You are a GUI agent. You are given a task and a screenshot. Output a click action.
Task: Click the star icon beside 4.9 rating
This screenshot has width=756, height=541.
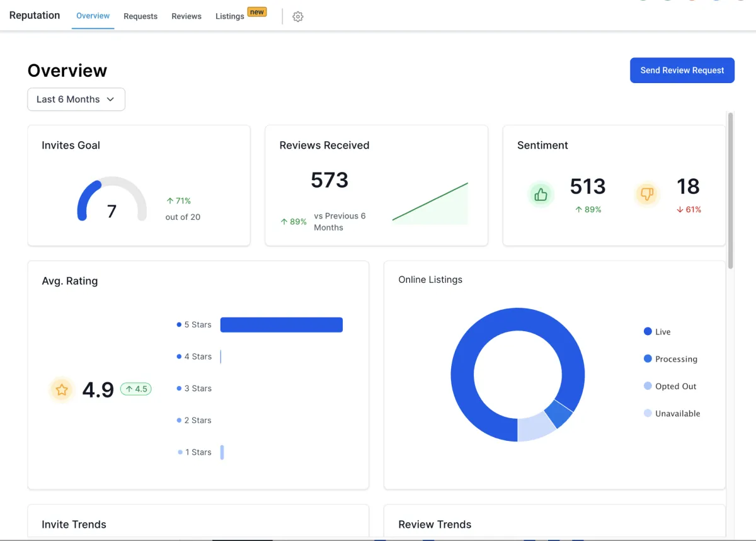point(62,390)
